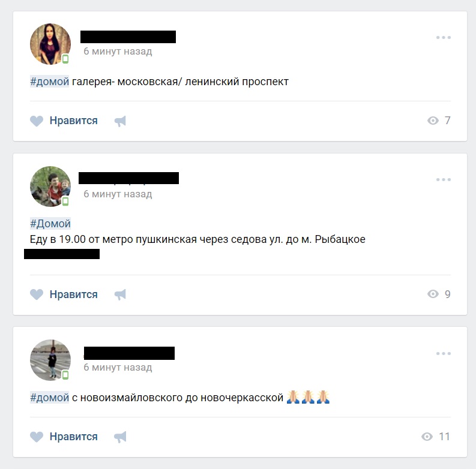Click Нравится on the новочеркасской post
The width and height of the screenshot is (476, 469).
point(73,437)
